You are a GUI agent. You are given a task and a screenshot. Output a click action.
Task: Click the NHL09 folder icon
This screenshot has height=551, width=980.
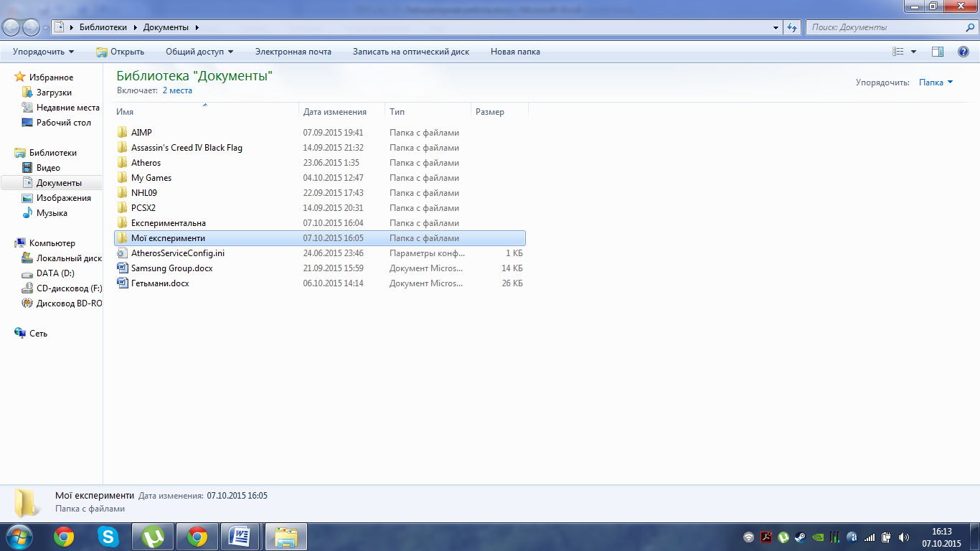pos(122,193)
